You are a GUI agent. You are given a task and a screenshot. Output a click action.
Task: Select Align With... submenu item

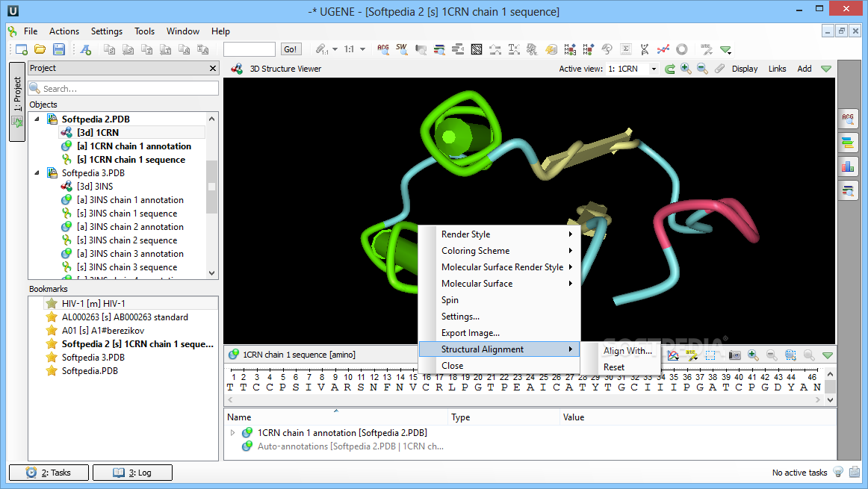tap(627, 351)
